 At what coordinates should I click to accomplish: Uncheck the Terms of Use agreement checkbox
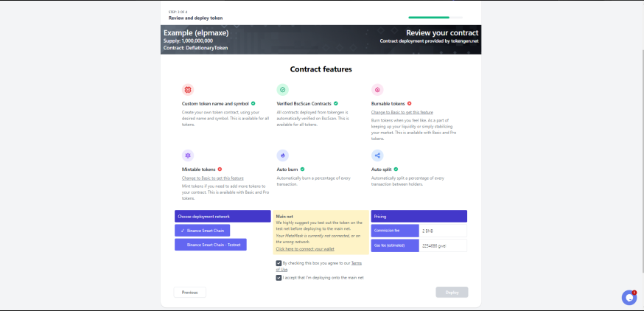pos(279,263)
